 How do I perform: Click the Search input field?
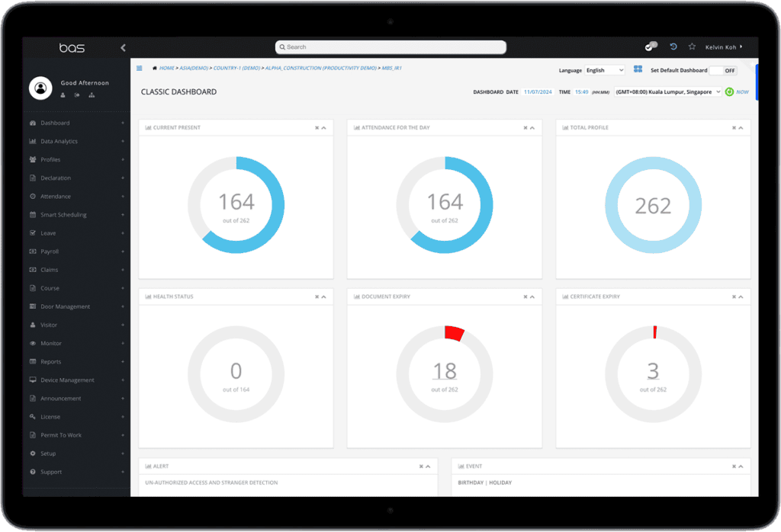(390, 47)
